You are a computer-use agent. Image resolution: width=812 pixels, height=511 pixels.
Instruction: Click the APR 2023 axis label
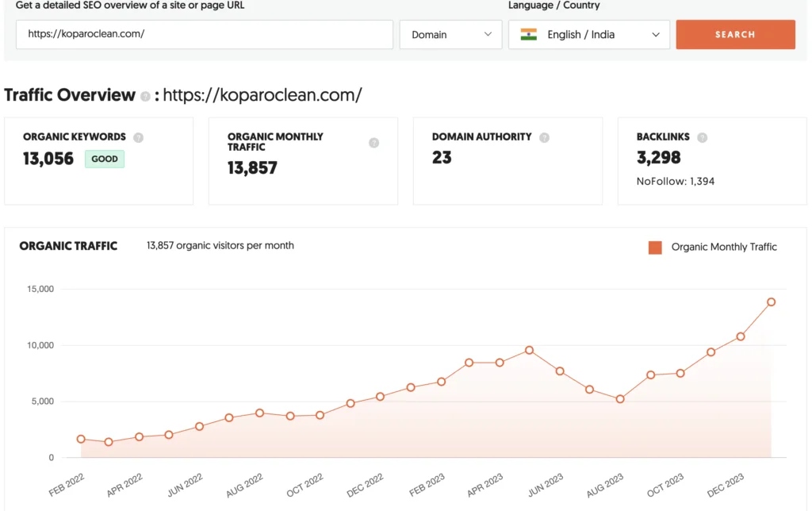click(485, 485)
